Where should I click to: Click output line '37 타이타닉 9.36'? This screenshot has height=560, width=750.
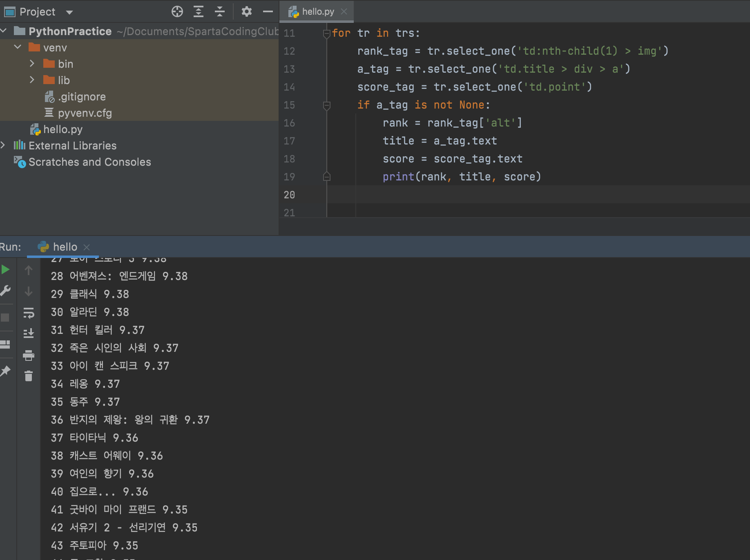[94, 438]
